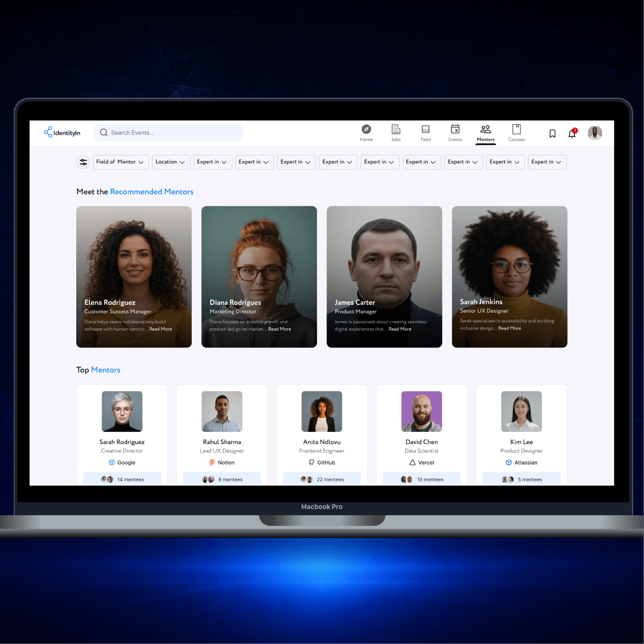
Task: Click the Elena Rodriguez mentor name
Action: 110,302
